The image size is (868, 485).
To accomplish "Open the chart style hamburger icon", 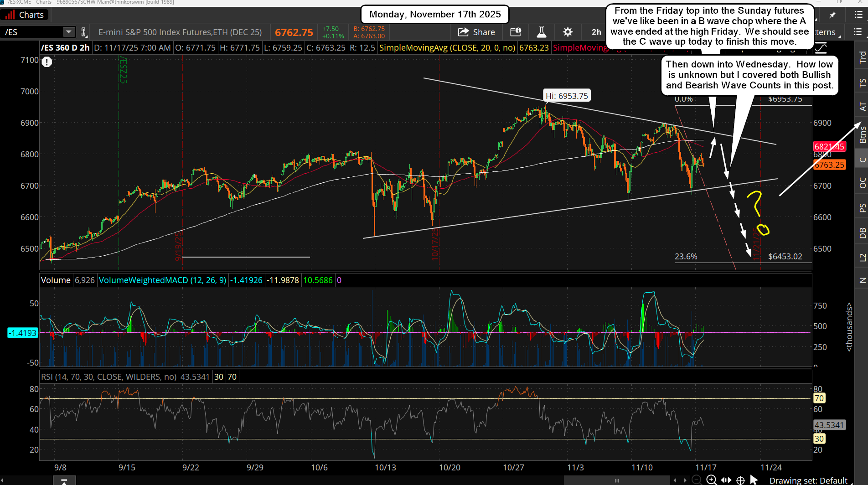I will (x=857, y=32).
